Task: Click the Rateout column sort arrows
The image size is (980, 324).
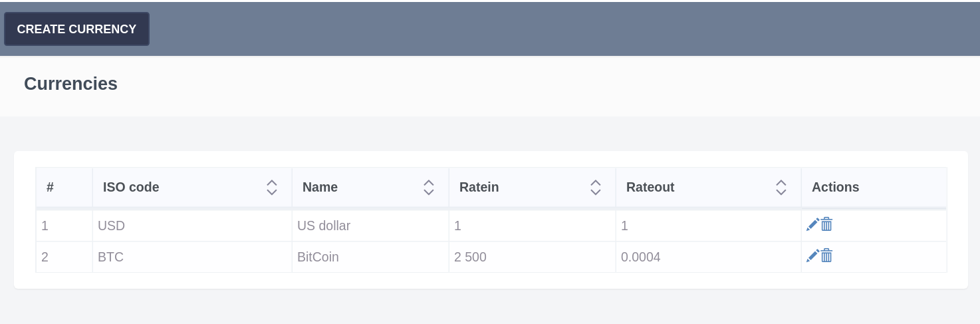Action: 781,188
